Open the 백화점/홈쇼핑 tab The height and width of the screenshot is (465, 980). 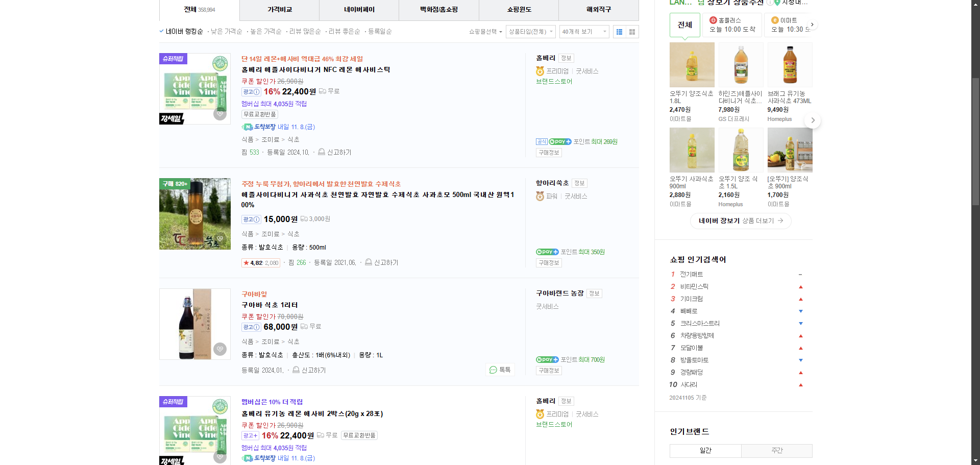tap(439, 10)
